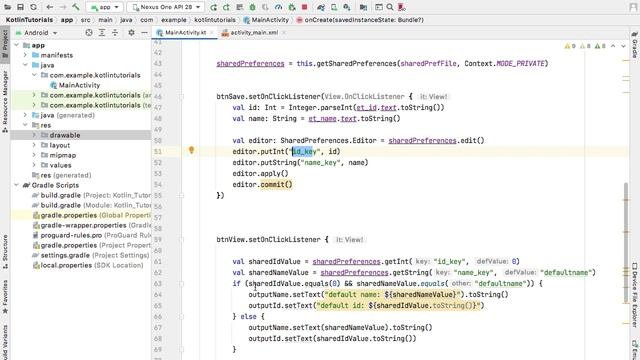Click the yellow warnings count indicator
Image resolution: width=640 pixels, height=360 pixels.
[570, 46]
